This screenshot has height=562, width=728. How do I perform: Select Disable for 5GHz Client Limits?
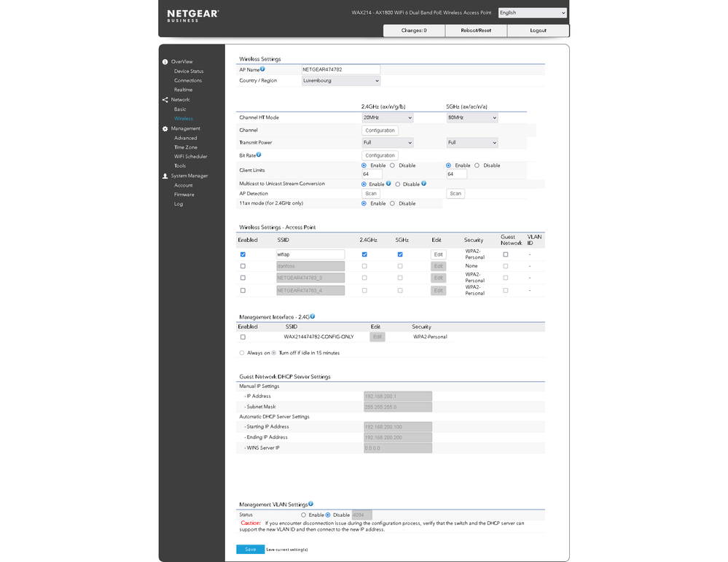coord(477,165)
